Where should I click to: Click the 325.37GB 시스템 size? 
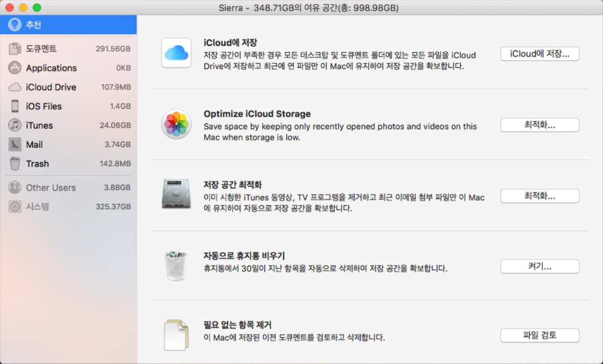click(113, 207)
